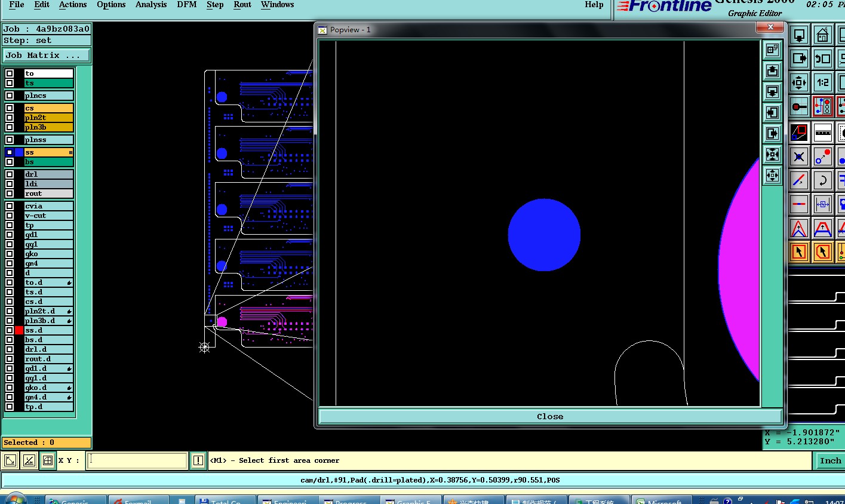Click the blue dimension arrows icon

822,204
